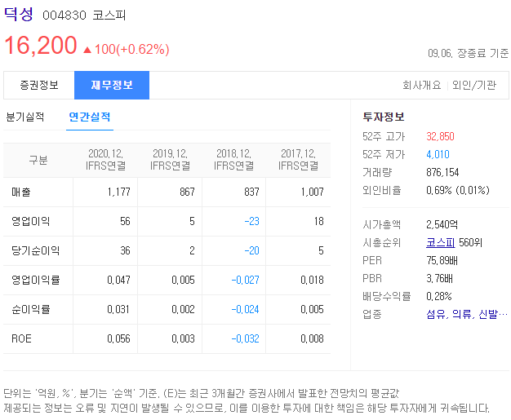Click the 영업이익률 value -0.027
The height and width of the screenshot is (420, 511).
(x=246, y=280)
